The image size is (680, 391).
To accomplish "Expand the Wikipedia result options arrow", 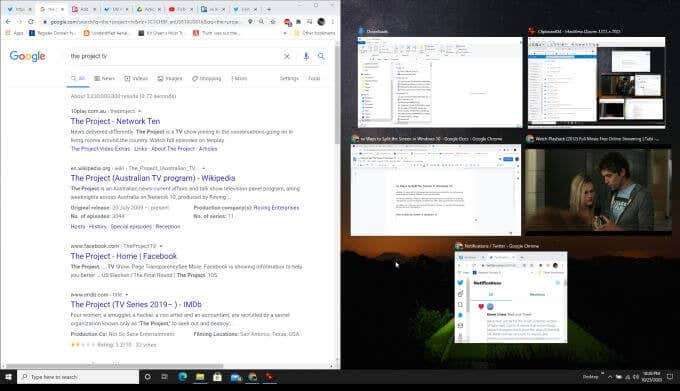I will (203, 168).
